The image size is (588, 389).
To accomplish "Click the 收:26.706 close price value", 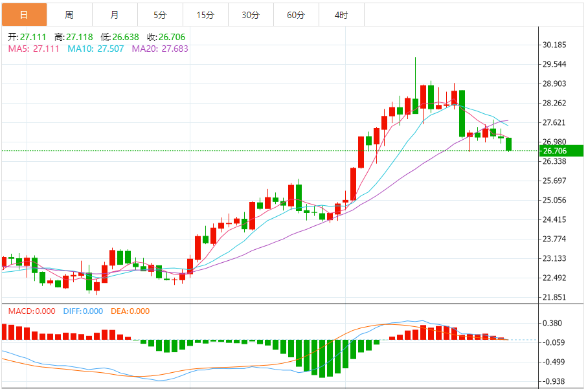I will coord(166,37).
